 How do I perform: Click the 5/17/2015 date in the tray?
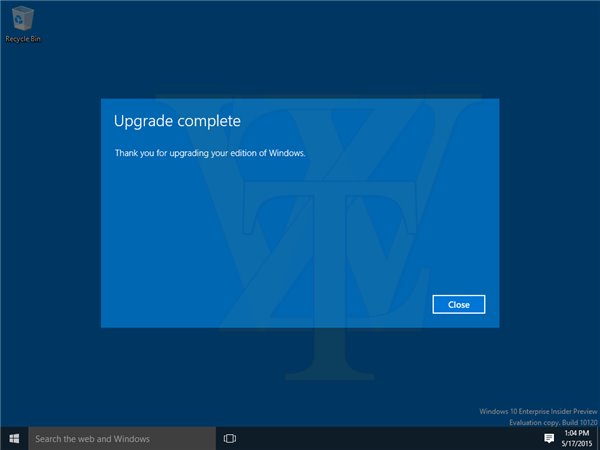coord(575,444)
